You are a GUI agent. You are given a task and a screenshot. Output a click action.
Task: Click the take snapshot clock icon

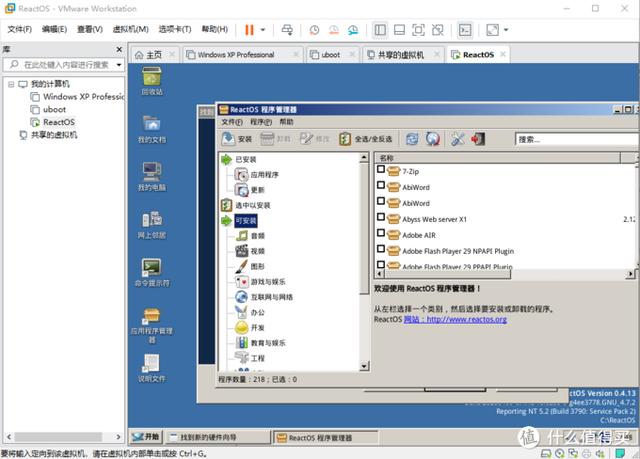314,30
